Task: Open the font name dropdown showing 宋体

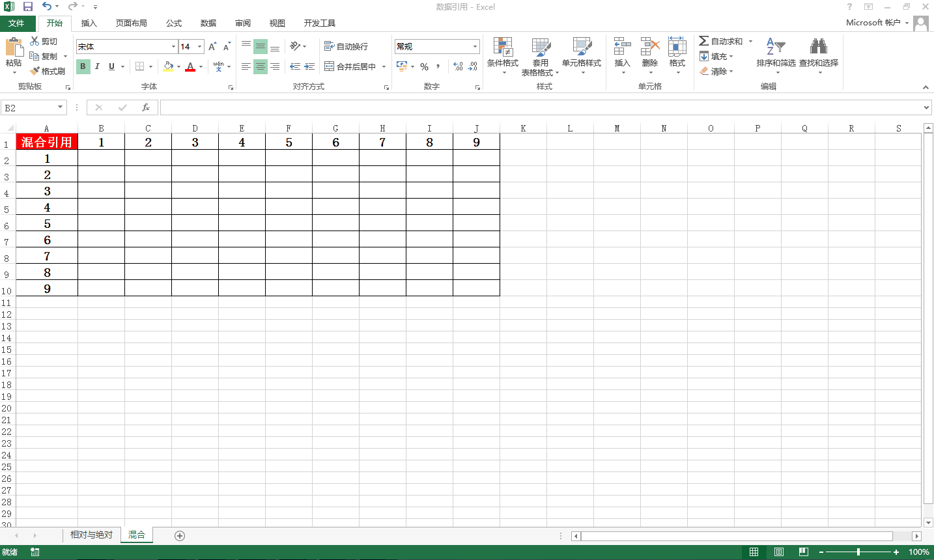Action: pos(173,47)
